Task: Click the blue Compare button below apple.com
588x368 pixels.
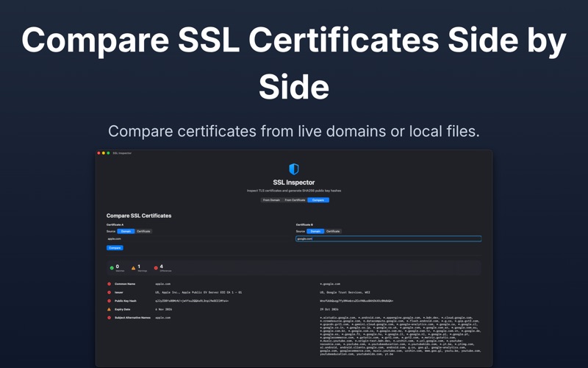Action: (x=115, y=248)
